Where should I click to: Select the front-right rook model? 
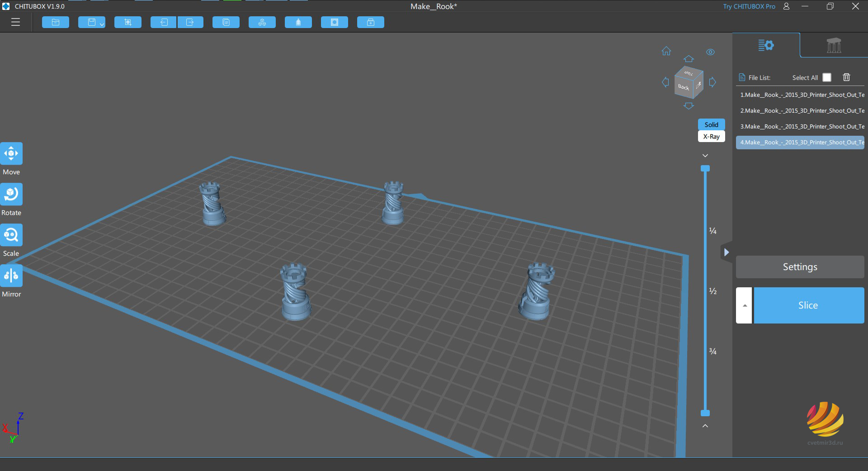537,292
